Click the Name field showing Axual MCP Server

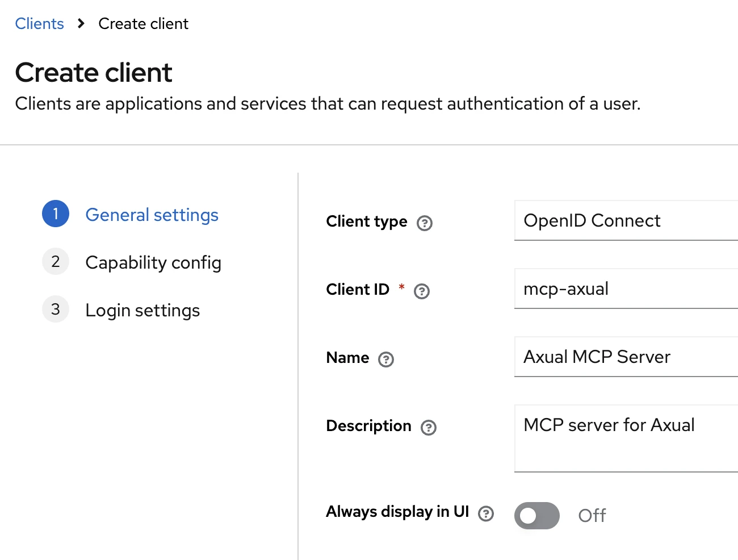coord(624,357)
